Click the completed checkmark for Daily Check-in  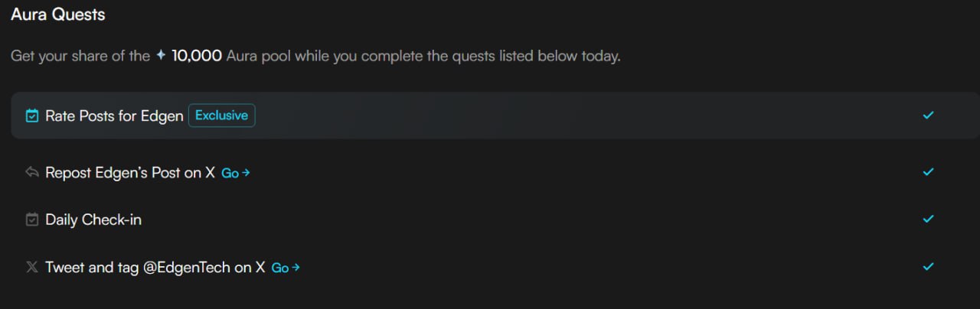[929, 220]
